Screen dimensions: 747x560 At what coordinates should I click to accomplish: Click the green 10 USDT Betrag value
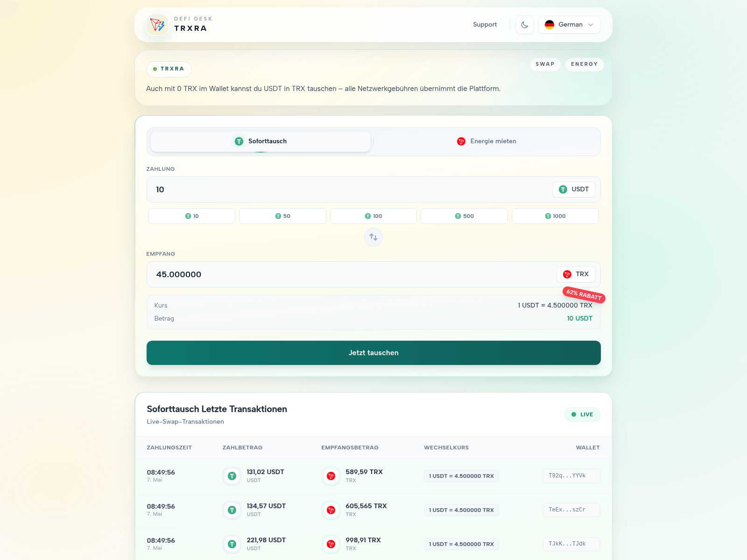580,318
